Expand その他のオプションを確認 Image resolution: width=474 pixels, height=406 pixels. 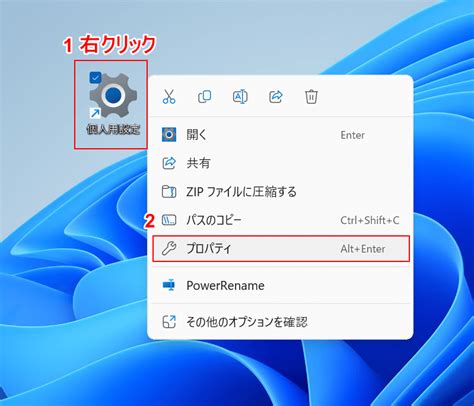(281, 322)
